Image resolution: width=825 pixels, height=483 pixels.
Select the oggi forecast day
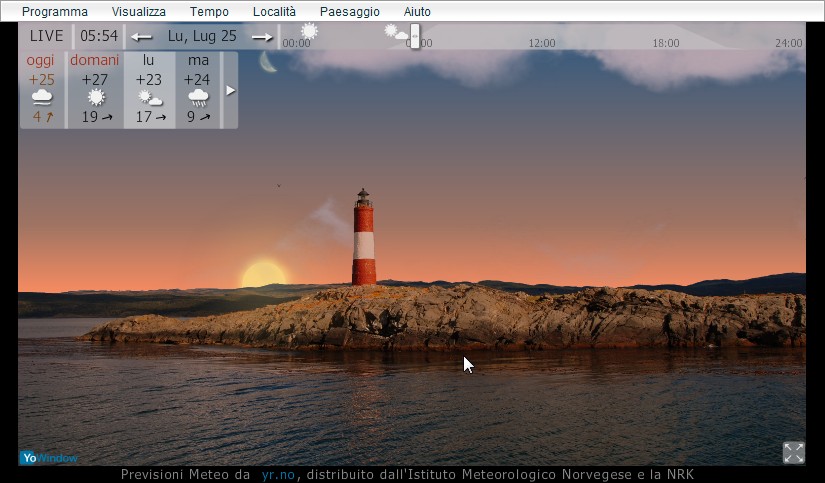pos(41,89)
